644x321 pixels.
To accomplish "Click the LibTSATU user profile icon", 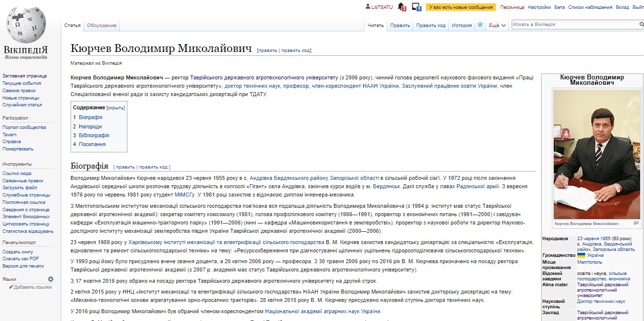I will pos(368,7).
